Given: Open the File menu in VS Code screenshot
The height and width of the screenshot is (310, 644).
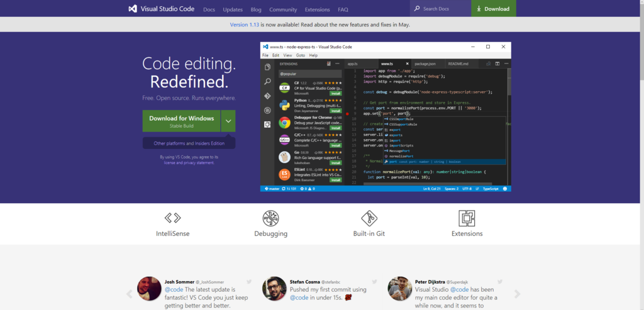Looking at the screenshot, I should click(x=265, y=55).
